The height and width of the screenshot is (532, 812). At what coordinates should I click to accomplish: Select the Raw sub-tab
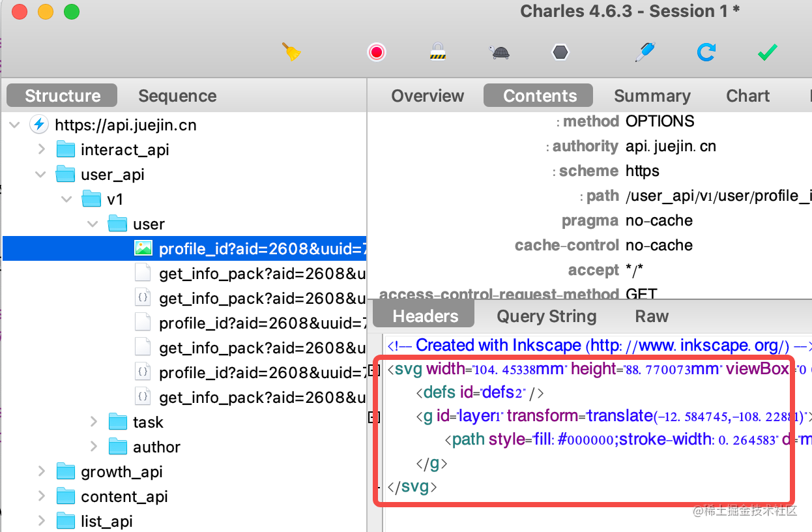652,316
